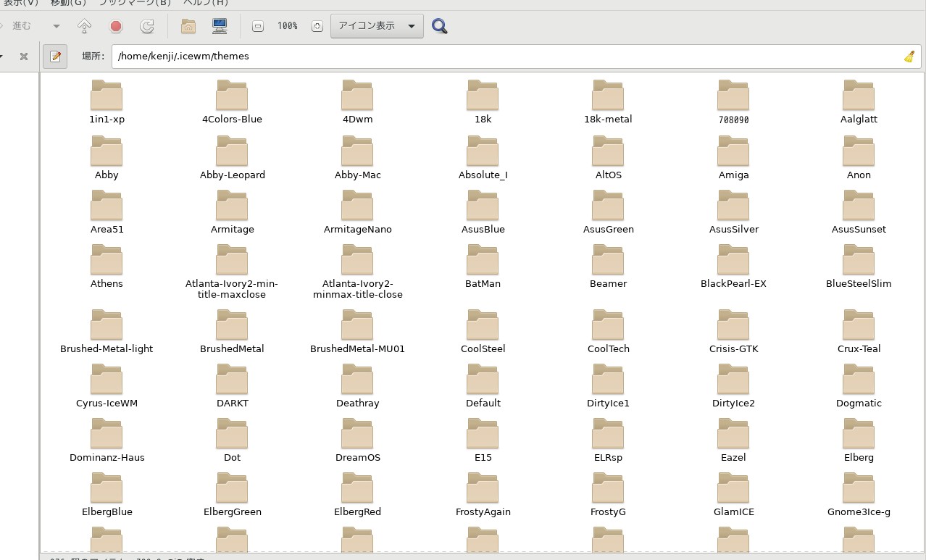Click the X to close the location bar
Viewport: 926px width, 560px height.
23,56
